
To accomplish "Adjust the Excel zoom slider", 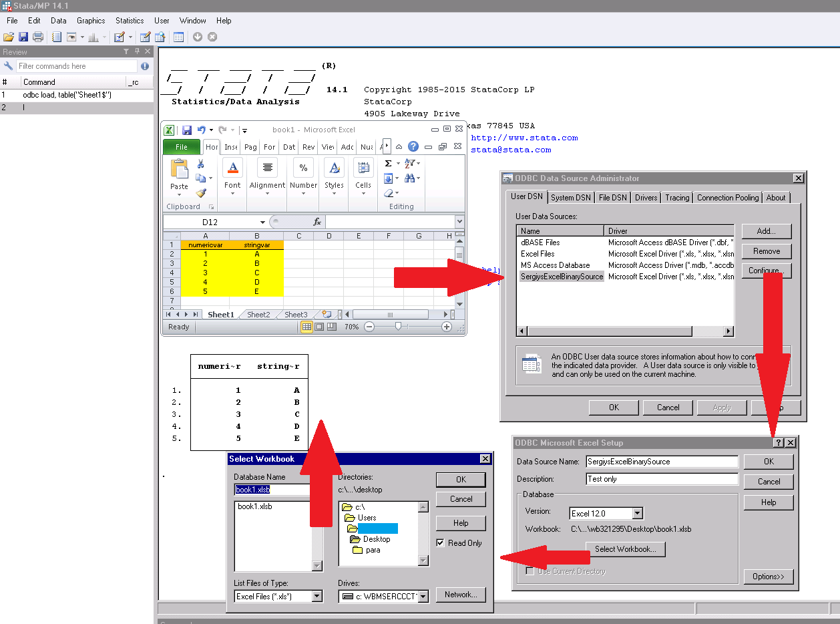I will pyautogui.click(x=399, y=327).
